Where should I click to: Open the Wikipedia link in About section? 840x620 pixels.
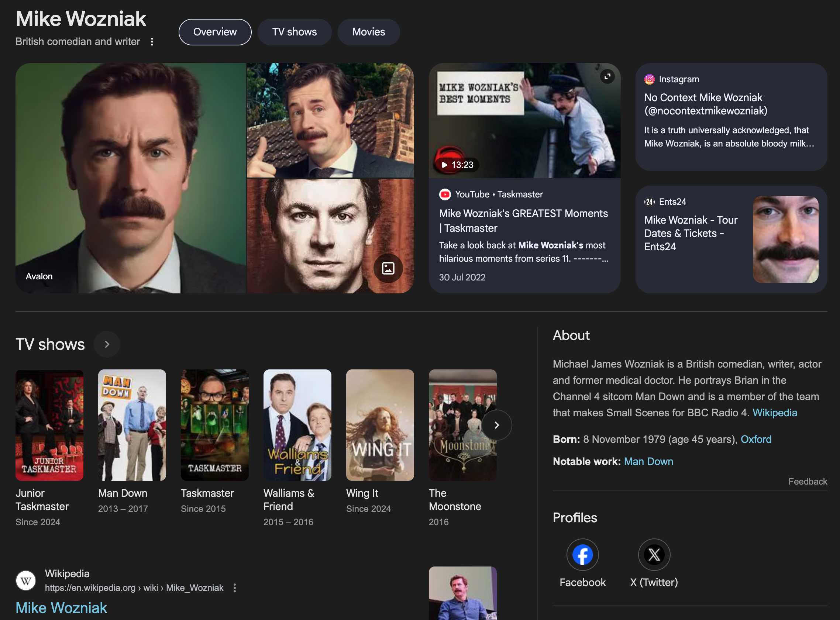coord(775,413)
